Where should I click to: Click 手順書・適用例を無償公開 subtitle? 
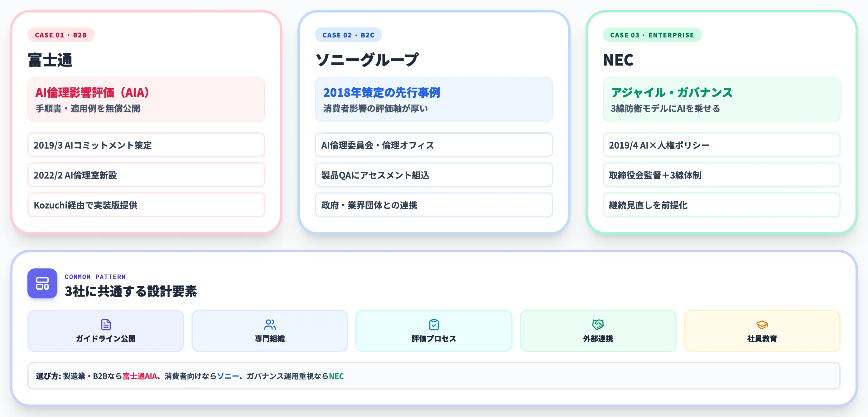pyautogui.click(x=88, y=108)
